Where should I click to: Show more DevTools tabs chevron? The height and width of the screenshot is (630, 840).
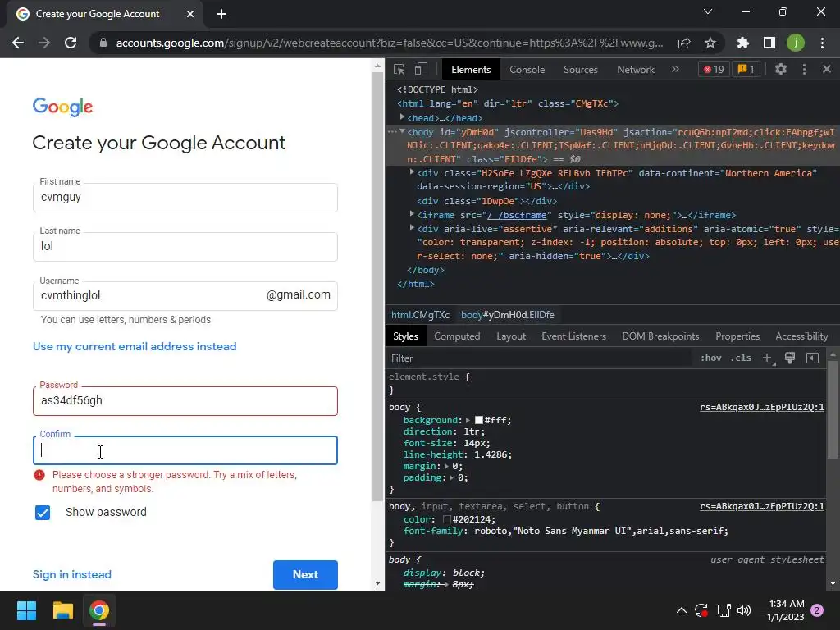[675, 69]
